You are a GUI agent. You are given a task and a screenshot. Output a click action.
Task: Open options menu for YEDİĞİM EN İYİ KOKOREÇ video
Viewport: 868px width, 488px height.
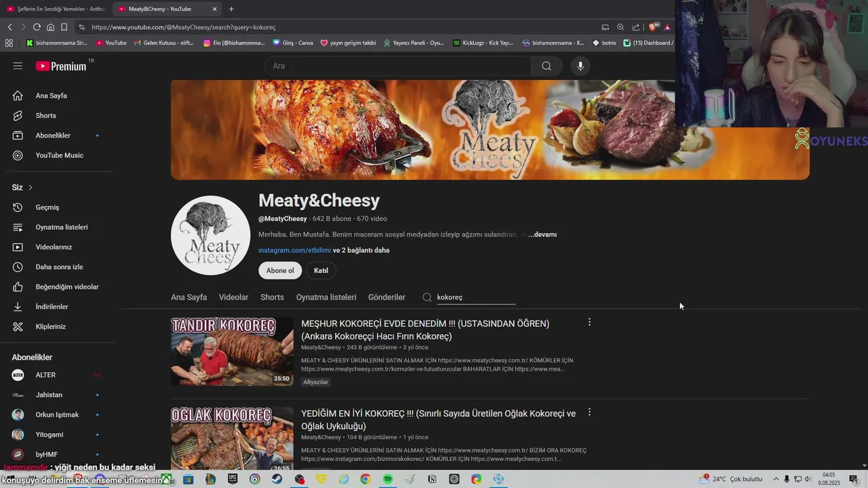(x=589, y=412)
